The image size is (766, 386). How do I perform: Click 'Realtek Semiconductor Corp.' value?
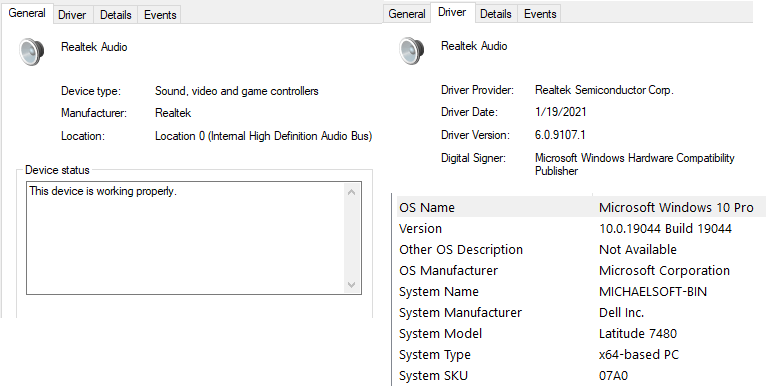pyautogui.click(x=604, y=90)
